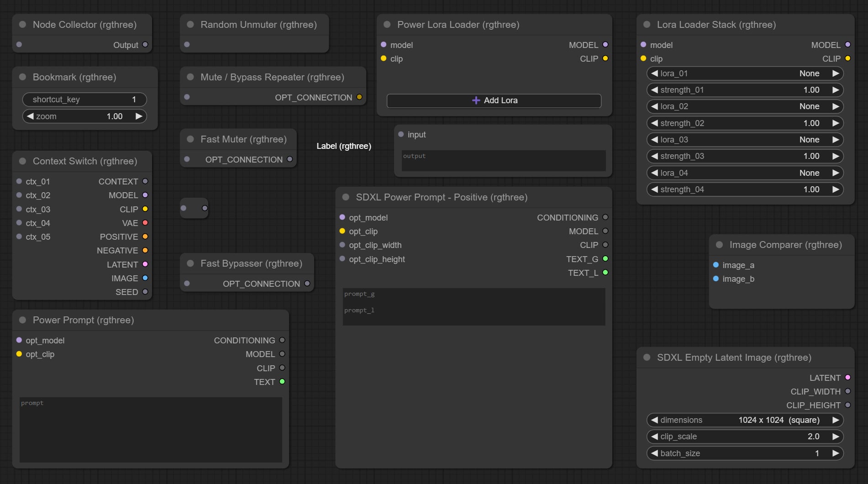The height and width of the screenshot is (484, 868).
Task: Collapse the Power Lora Loader node dot
Action: [387, 25]
